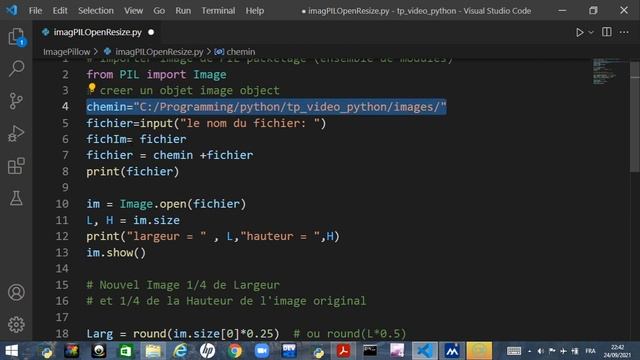This screenshot has height=360, width=640.
Task: Click the 'Larg = round(im.size[0]*0.25)' line
Action: (183, 334)
